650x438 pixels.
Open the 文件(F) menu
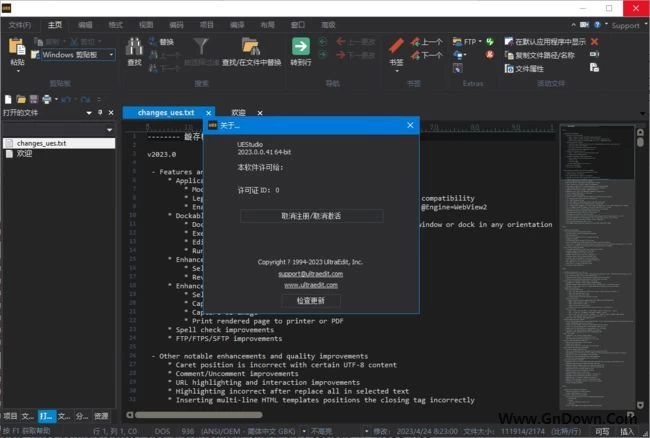click(x=20, y=25)
